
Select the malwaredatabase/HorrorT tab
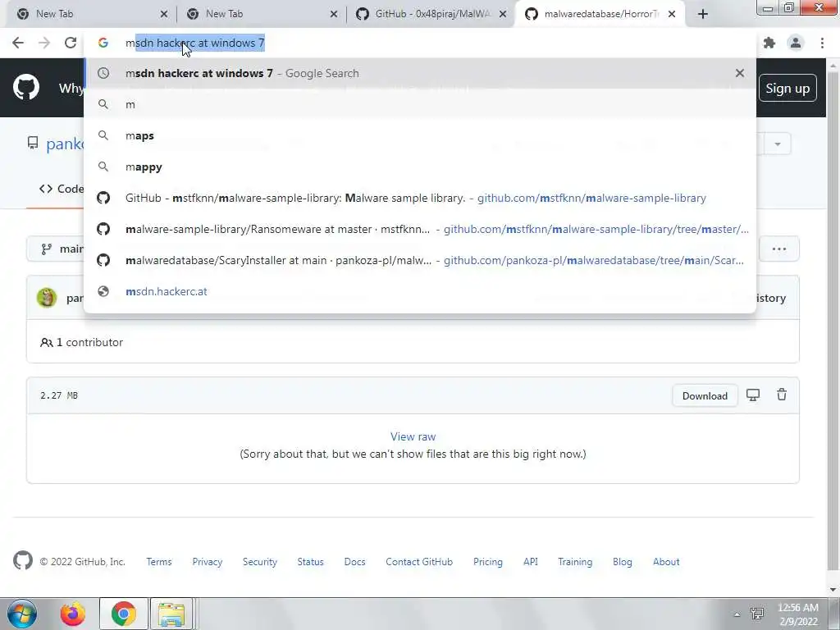[599, 14]
